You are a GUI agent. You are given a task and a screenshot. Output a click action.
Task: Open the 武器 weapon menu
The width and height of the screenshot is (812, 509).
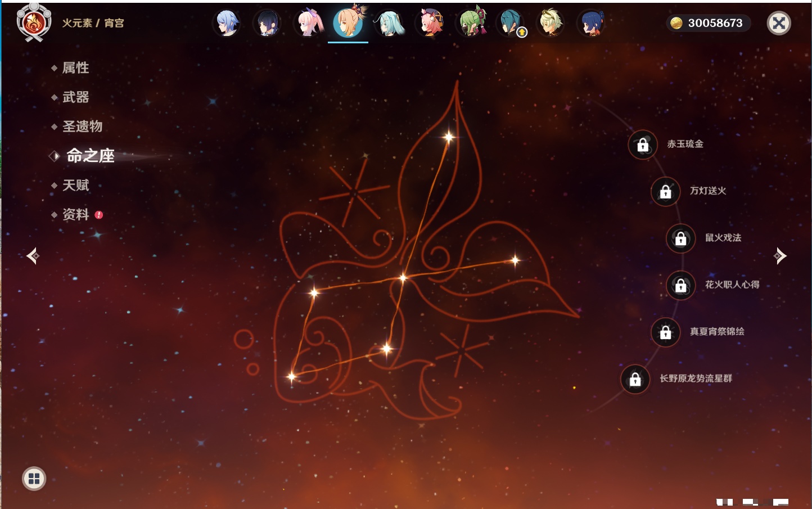pos(75,97)
